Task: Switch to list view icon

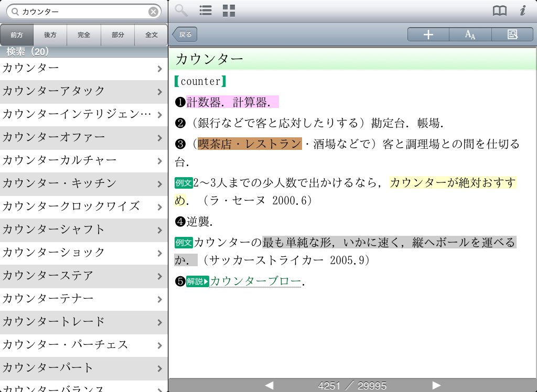Action: [206, 10]
